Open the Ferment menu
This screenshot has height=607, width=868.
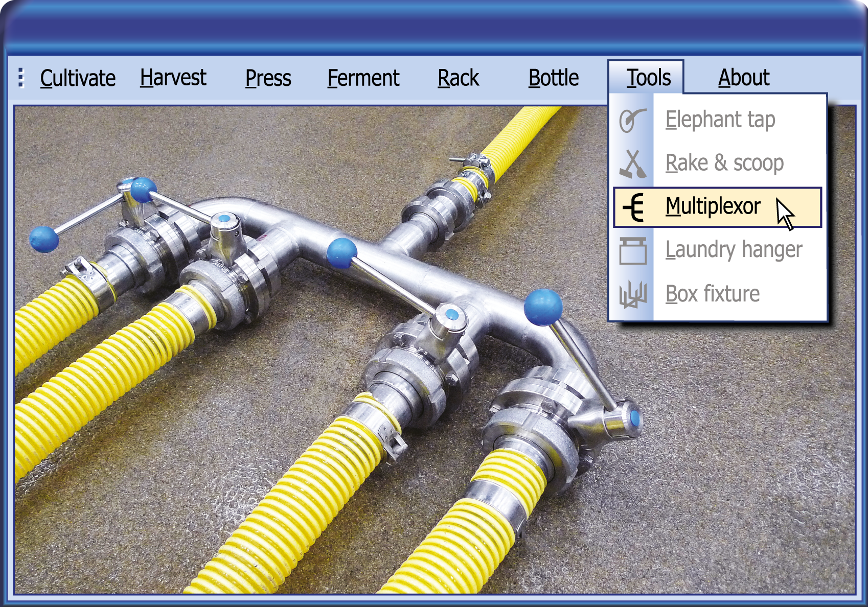pyautogui.click(x=363, y=78)
